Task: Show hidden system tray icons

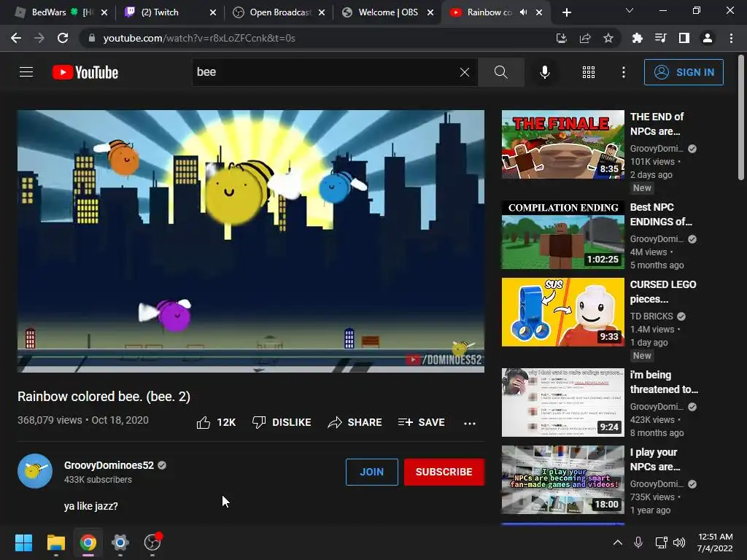Action: tap(617, 542)
